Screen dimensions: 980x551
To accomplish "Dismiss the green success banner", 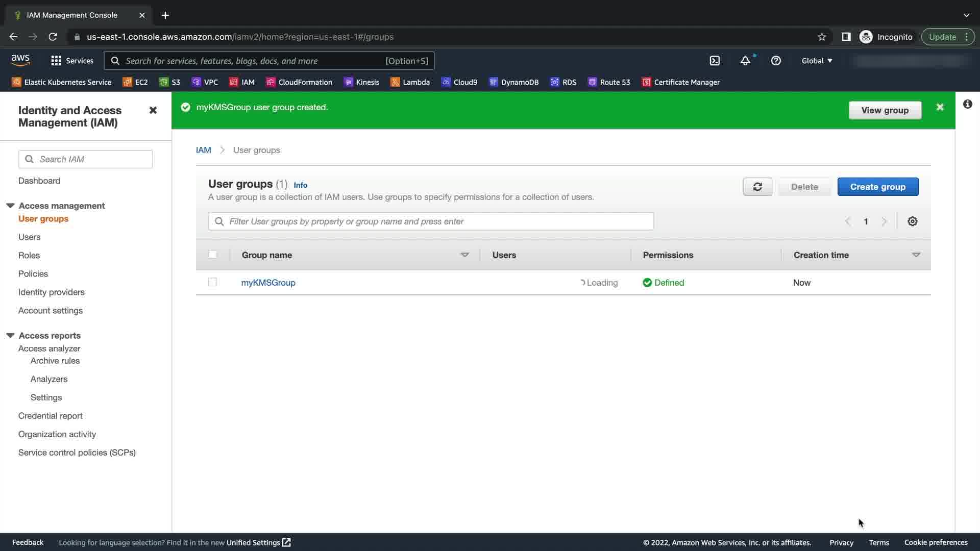I will (x=940, y=107).
